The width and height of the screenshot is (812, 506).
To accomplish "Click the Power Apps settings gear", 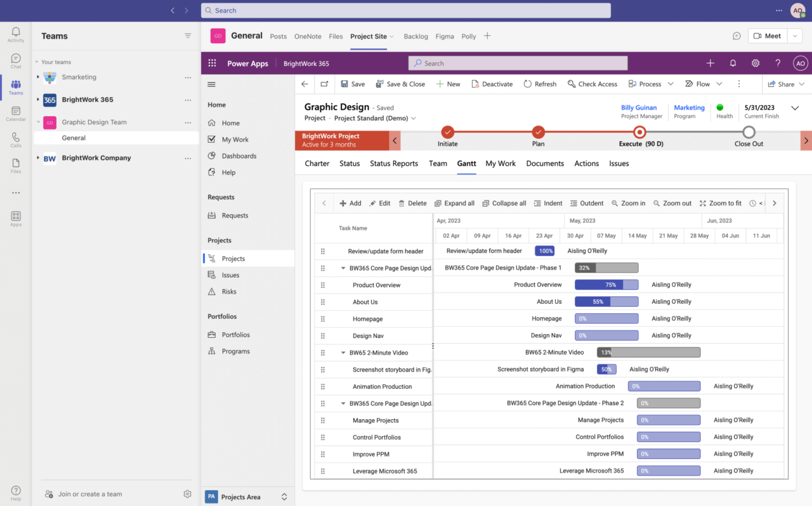I will [x=755, y=63].
